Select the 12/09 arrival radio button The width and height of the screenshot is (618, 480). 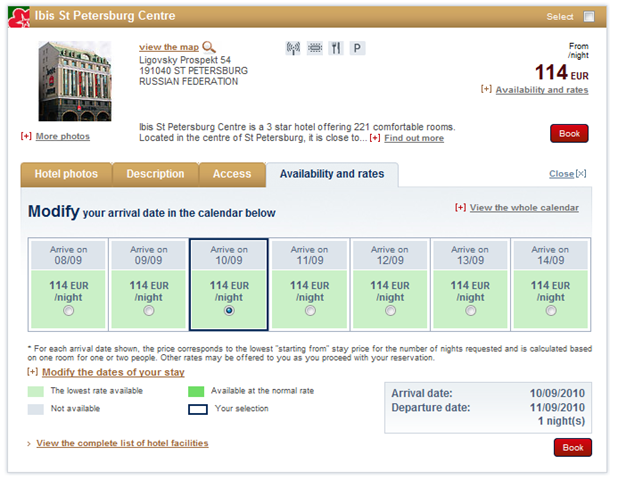pyautogui.click(x=390, y=311)
